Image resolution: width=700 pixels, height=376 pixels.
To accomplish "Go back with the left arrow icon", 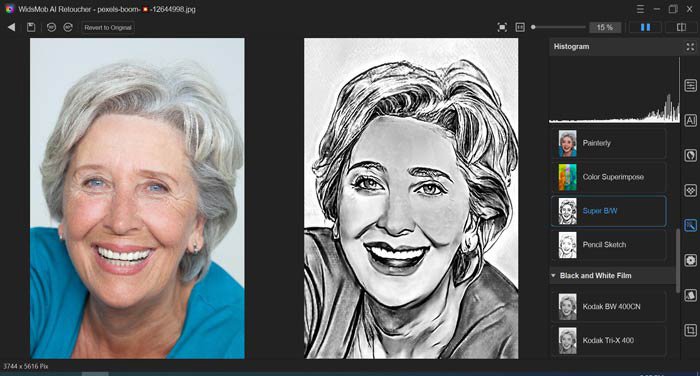I will click(12, 27).
